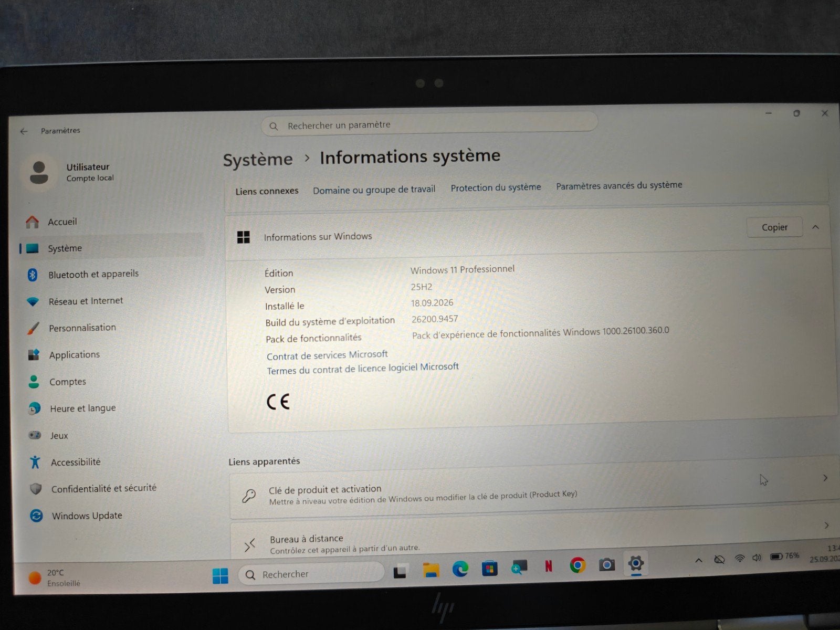
Task: Open Accessibilité settings
Action: tap(75, 462)
